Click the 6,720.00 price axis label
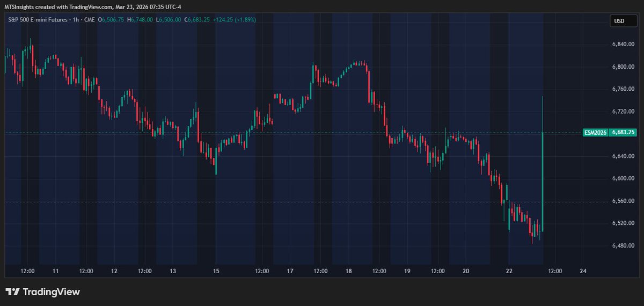This screenshot has height=306, width=644. tap(623, 112)
